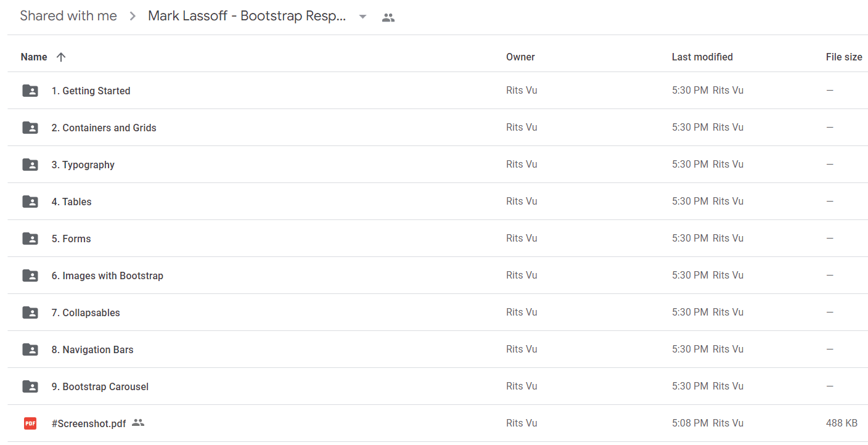Click the 5:08 PM modified time of #Screenshot.pdf

690,423
